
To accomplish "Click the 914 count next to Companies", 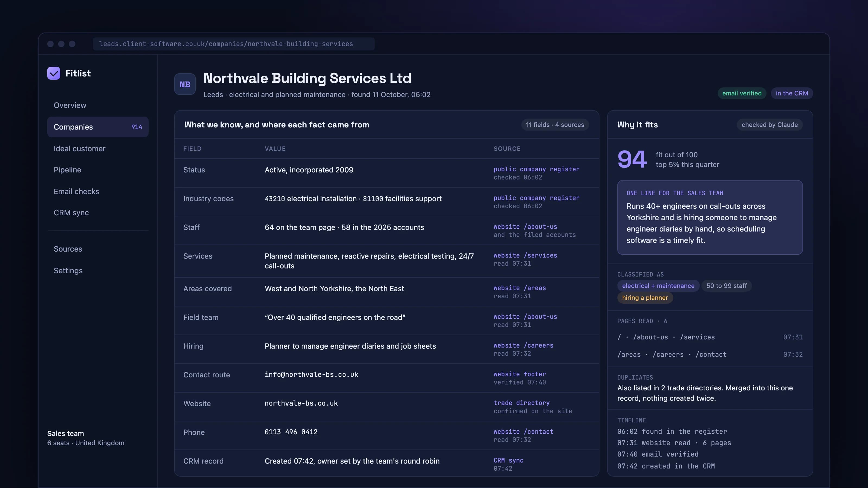I will tap(136, 127).
